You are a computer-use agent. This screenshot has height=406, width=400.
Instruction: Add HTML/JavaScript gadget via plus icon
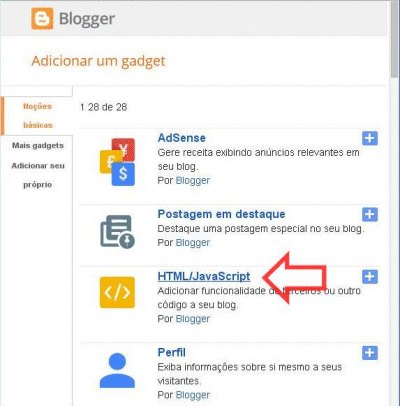point(370,276)
